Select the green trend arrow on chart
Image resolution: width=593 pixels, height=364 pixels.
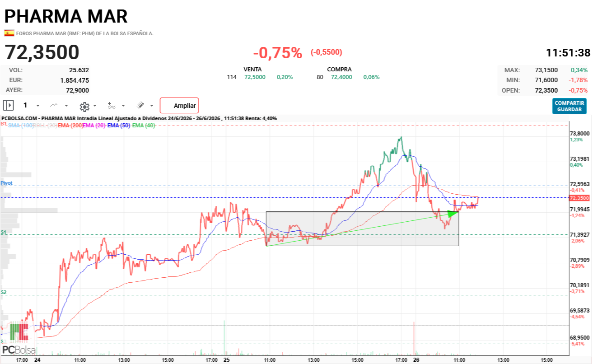click(x=363, y=228)
